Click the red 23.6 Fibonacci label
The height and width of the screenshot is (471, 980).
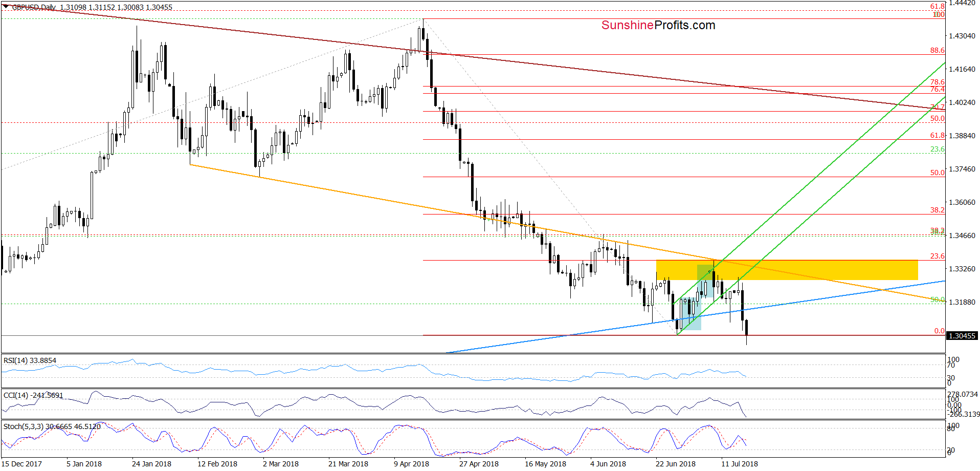coord(937,256)
